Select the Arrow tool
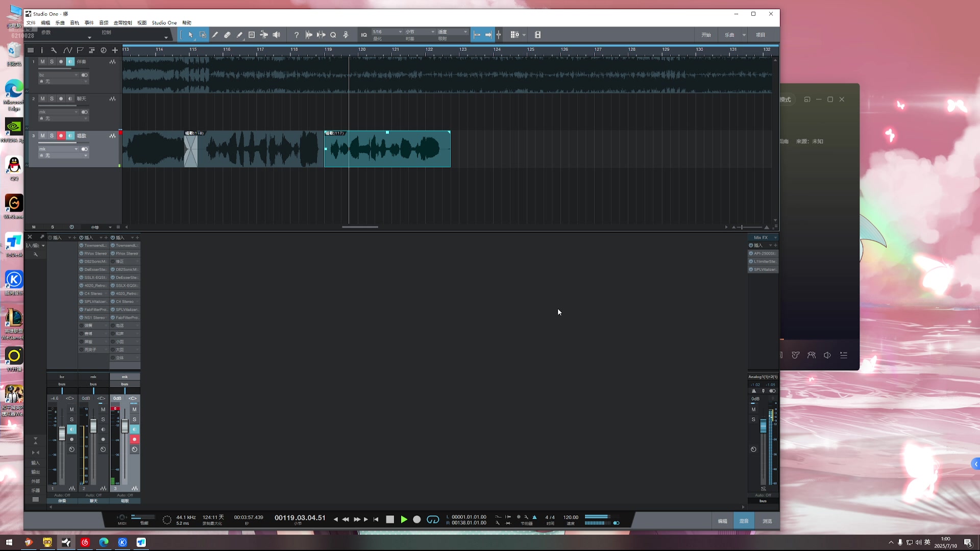 [x=190, y=35]
